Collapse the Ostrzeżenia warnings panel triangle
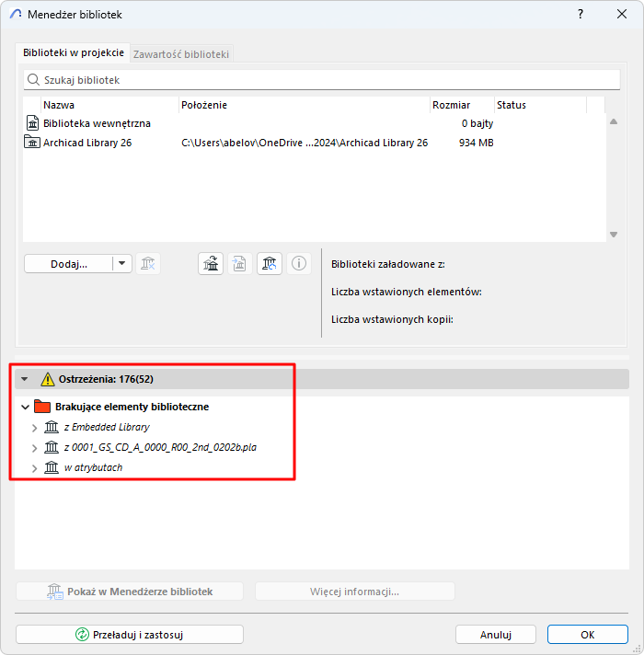The image size is (644, 655). click(x=25, y=379)
